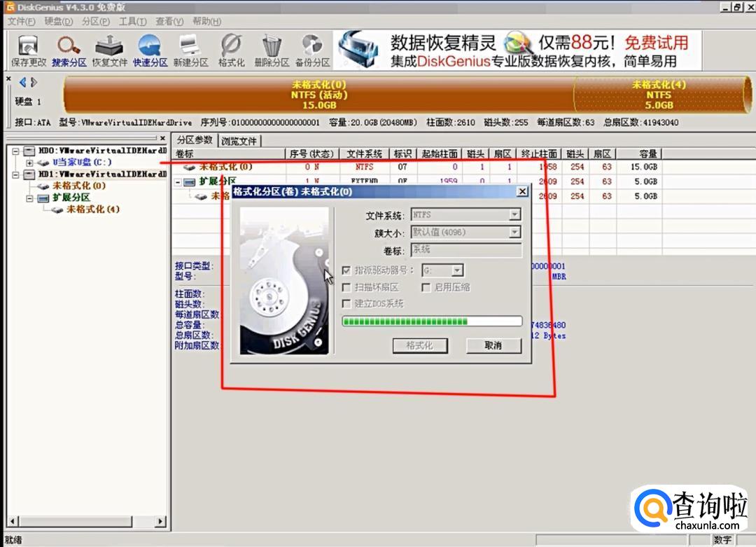The image size is (756, 547).
Task: Select 未格式化 (0) in left tree
Action: pyautogui.click(x=79, y=186)
